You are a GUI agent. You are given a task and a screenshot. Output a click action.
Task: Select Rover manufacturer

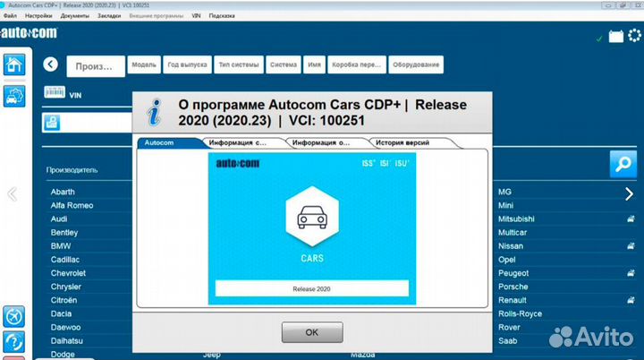[x=509, y=327]
